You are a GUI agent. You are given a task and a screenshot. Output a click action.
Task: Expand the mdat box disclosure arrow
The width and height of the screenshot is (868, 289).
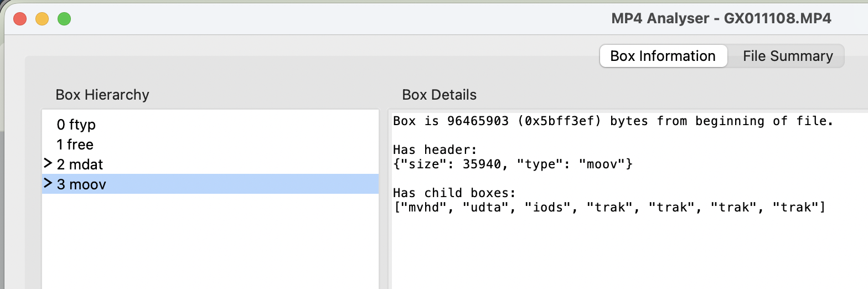[48, 164]
